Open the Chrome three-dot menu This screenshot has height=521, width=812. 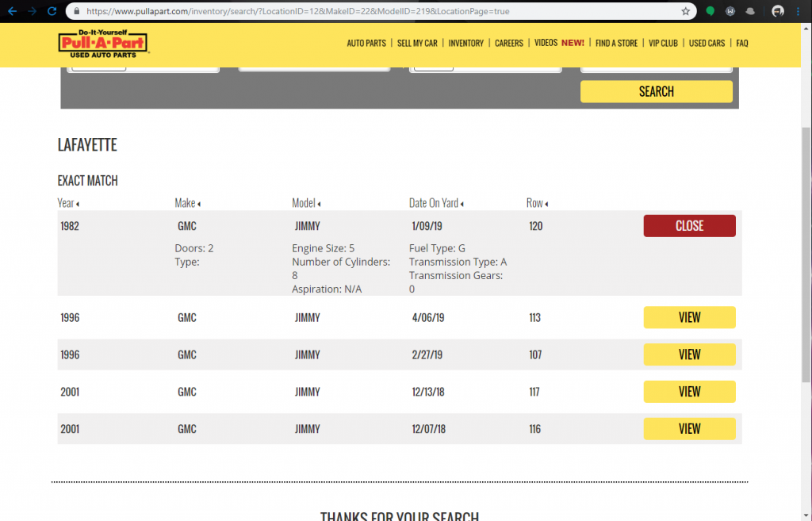click(798, 11)
